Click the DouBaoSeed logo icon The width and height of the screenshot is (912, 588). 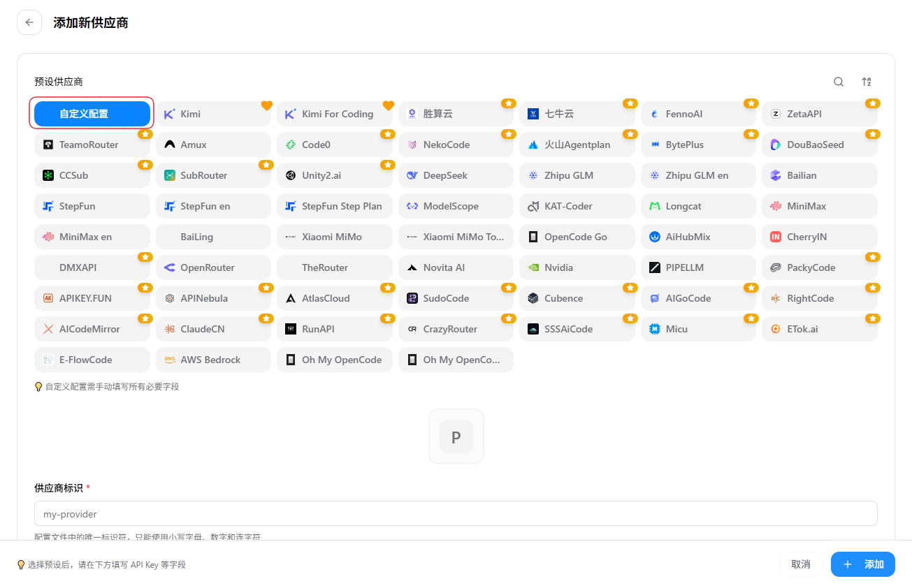coord(776,145)
